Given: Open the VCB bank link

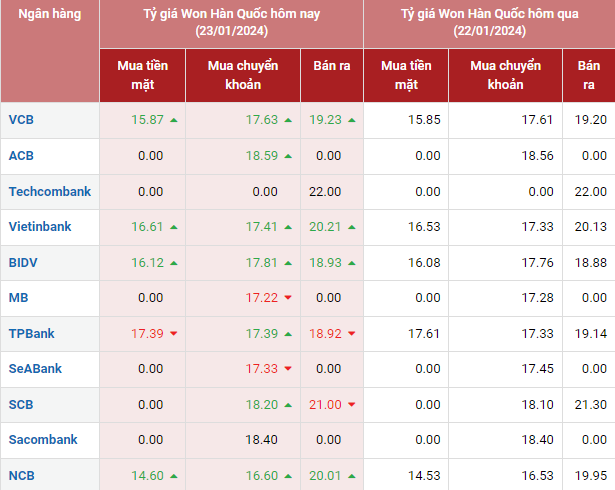Looking at the screenshot, I should [x=21, y=120].
